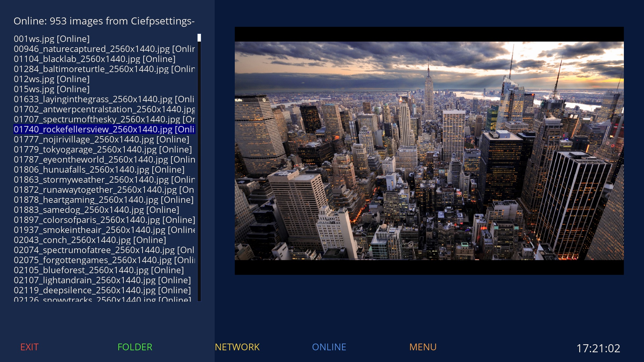644x362 pixels.
Task: Click the New York skyline preview image
Action: pos(429,151)
